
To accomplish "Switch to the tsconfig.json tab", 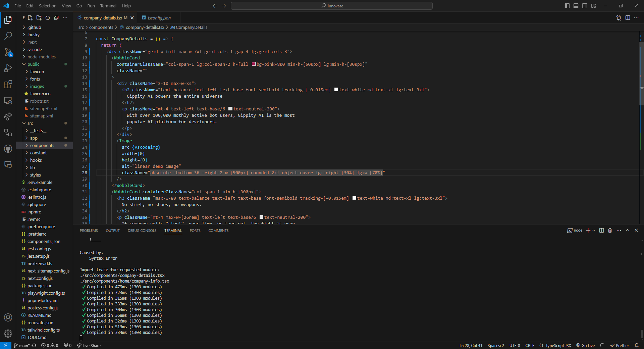I will [x=159, y=18].
